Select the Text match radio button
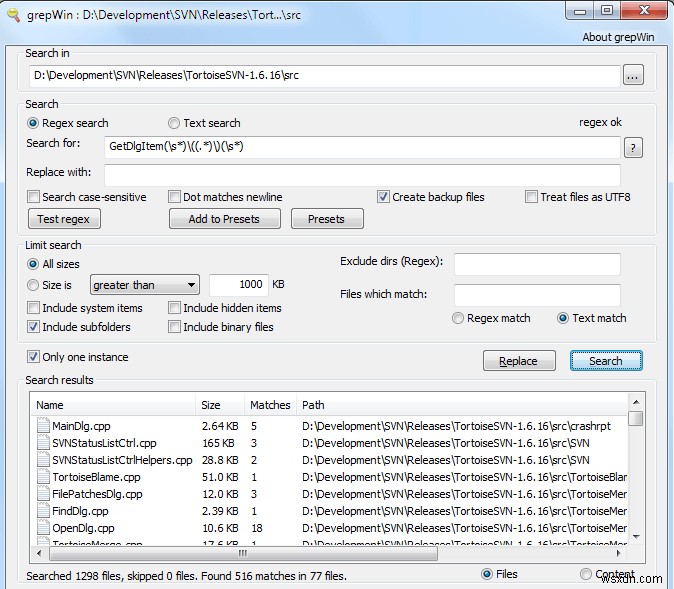The width and height of the screenshot is (674, 589). click(563, 318)
